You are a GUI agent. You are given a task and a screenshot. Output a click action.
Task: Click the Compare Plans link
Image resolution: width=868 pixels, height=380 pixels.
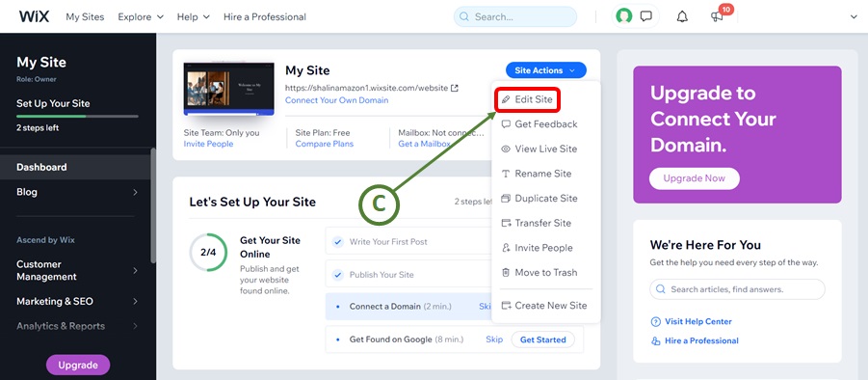[325, 144]
